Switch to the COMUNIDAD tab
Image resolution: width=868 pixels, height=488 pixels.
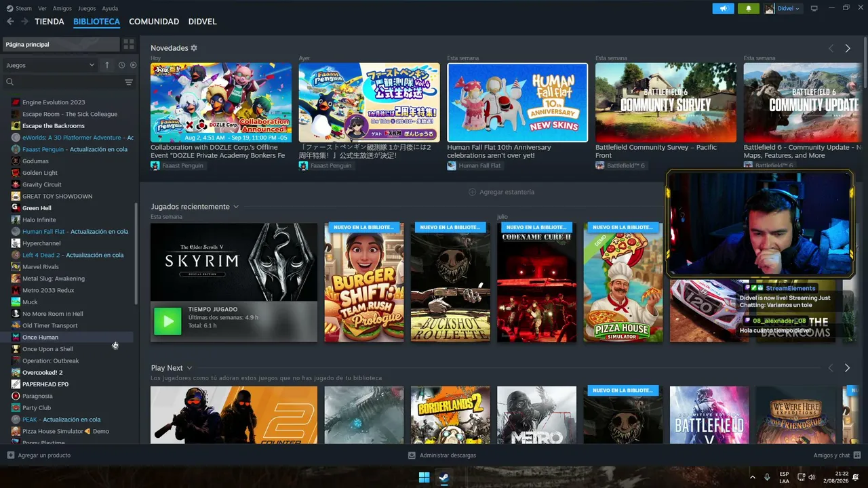pyautogui.click(x=154, y=22)
